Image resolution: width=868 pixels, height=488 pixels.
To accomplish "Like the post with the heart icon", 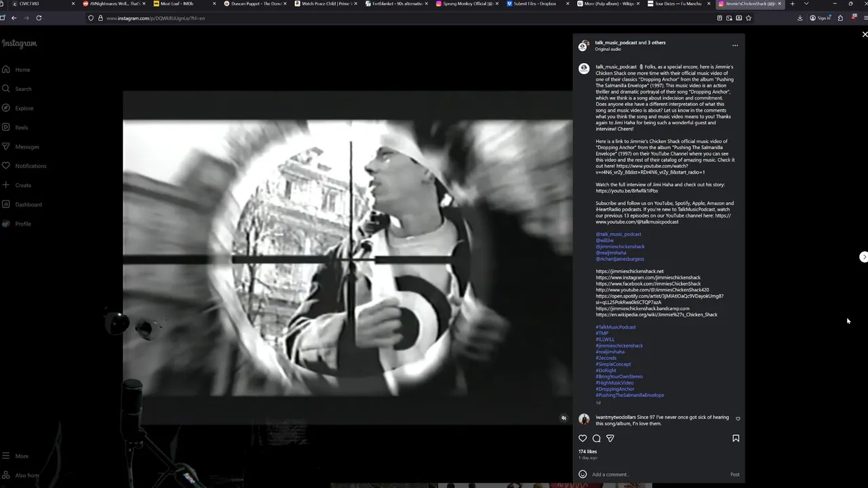I will point(583,439).
